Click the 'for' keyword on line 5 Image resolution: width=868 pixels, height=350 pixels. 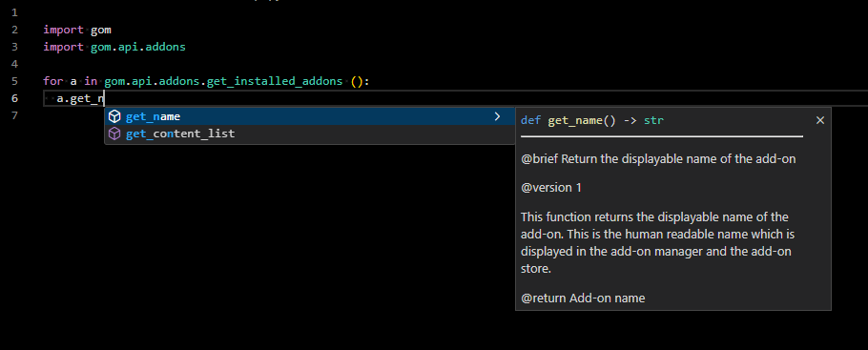pyautogui.click(x=53, y=81)
